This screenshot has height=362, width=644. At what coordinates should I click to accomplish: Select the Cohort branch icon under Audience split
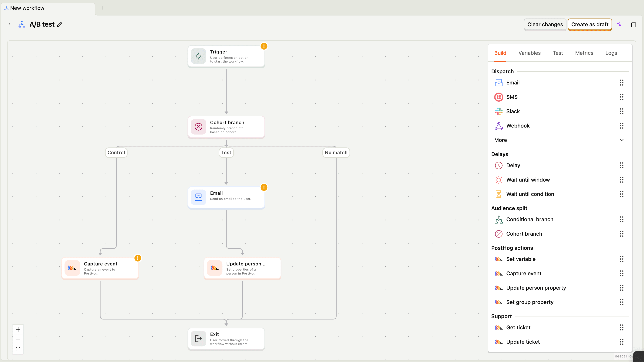[x=499, y=234]
